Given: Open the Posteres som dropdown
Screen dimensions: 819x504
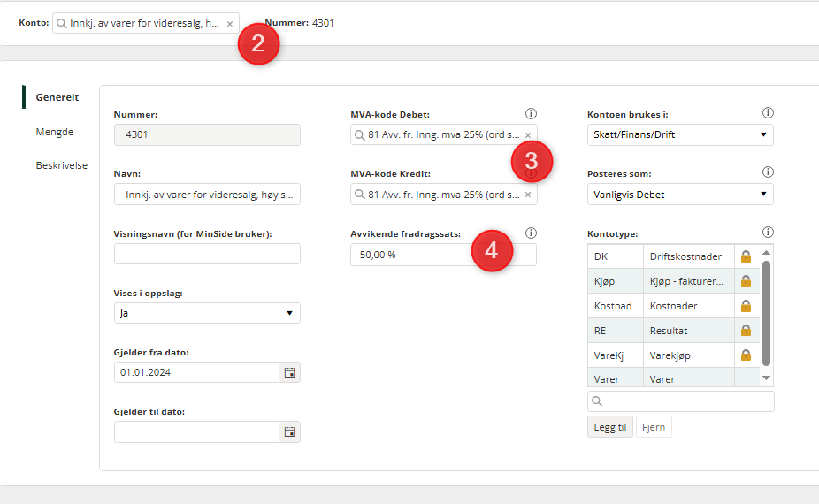Looking at the screenshot, I should pos(680,195).
